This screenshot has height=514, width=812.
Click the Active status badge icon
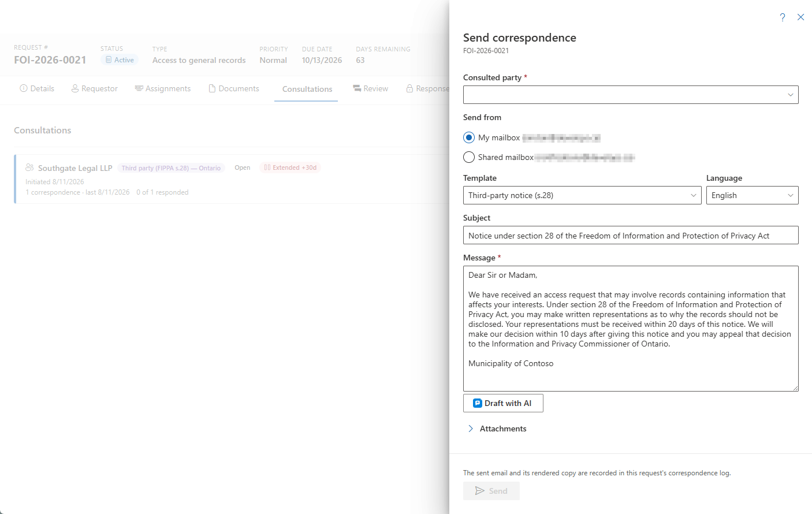pos(109,60)
